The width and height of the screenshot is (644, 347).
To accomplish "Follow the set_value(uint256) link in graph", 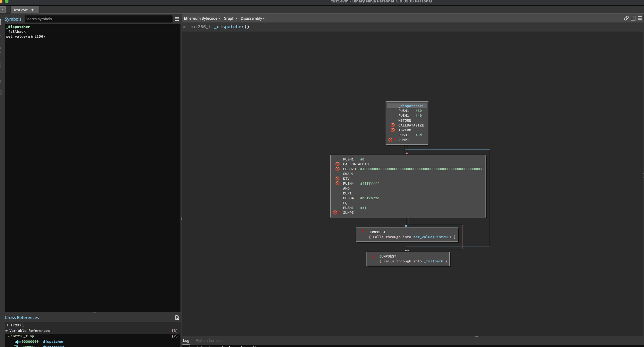I will (x=432, y=237).
